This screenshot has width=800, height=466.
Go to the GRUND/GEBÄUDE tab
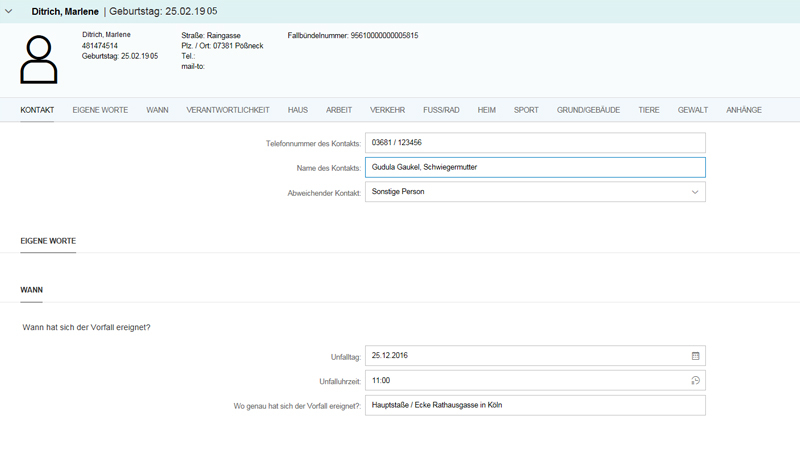588,110
